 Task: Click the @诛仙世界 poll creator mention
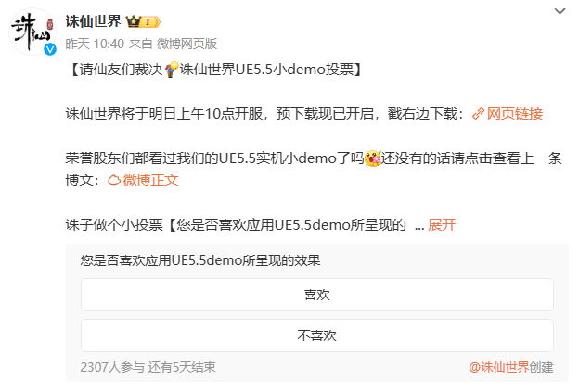click(x=499, y=367)
